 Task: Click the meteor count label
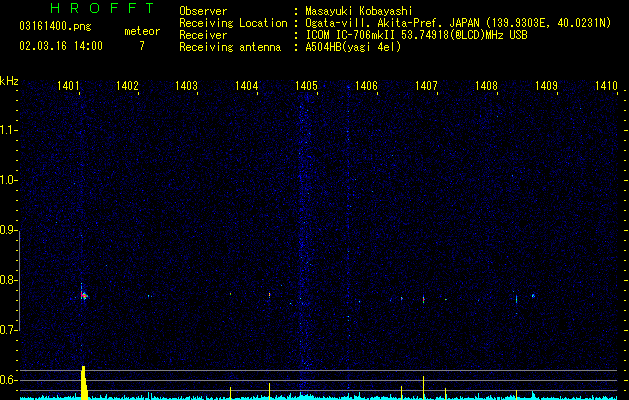click(x=142, y=31)
